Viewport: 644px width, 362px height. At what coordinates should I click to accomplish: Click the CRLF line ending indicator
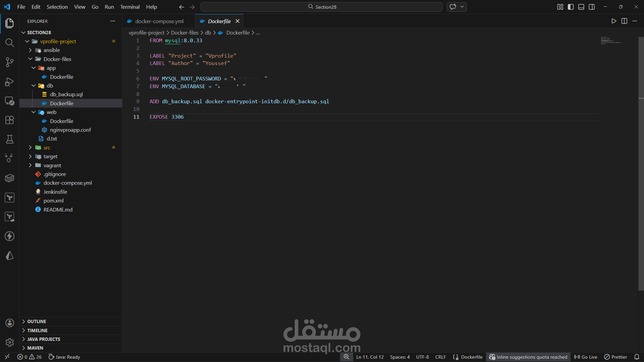point(440,357)
